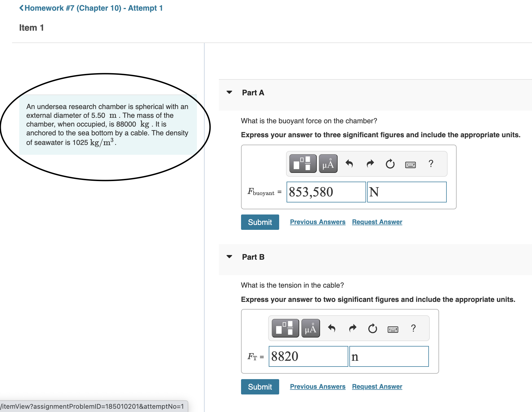Click redo arrow in Part A toolbar
532x412 pixels.
(370, 164)
